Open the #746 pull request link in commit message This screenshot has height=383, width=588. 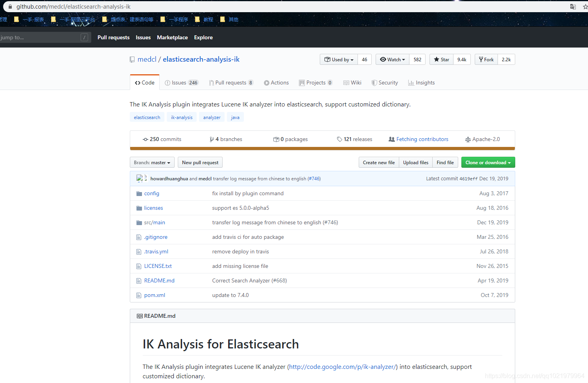pos(314,179)
